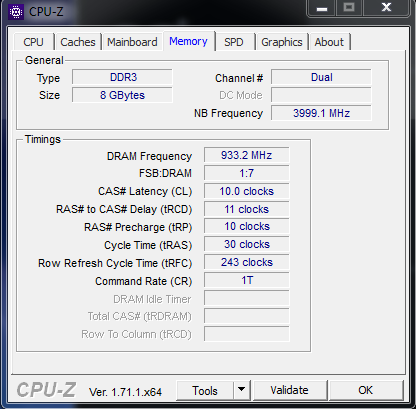Close the CPU-Z window
Viewport: 416px width, 409px height.
pos(386,8)
